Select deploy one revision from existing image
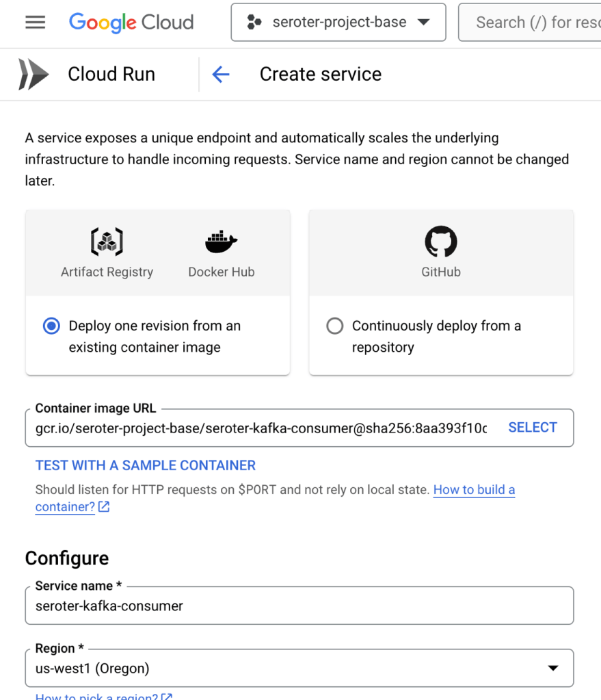Screen dimensions: 601x700 tap(51, 326)
